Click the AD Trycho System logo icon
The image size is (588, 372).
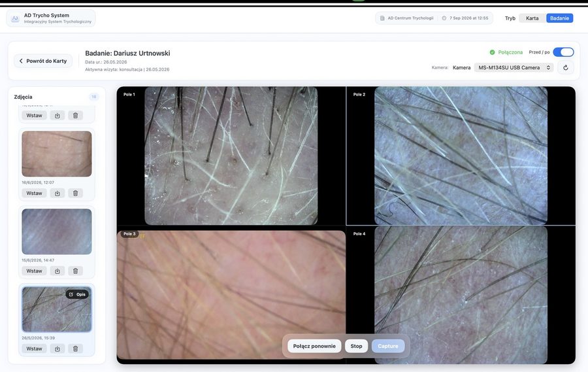pyautogui.click(x=15, y=18)
